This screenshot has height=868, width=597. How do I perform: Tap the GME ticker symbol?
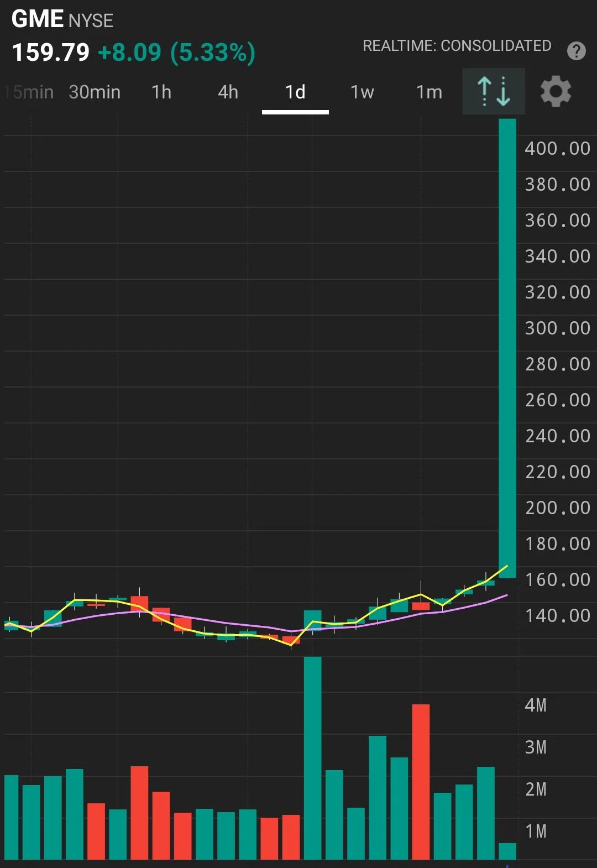coord(38,19)
